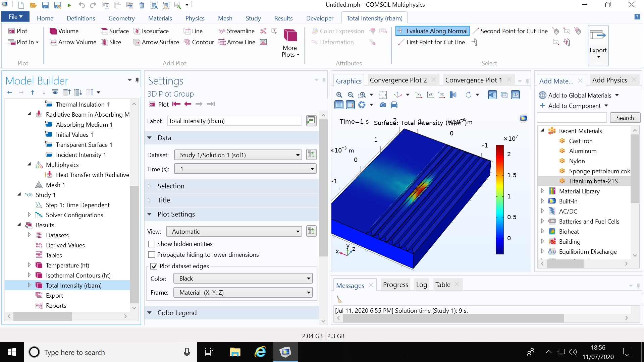644x362 pixels.
Task: Uncheck Plot dataset edges
Action: (154, 266)
